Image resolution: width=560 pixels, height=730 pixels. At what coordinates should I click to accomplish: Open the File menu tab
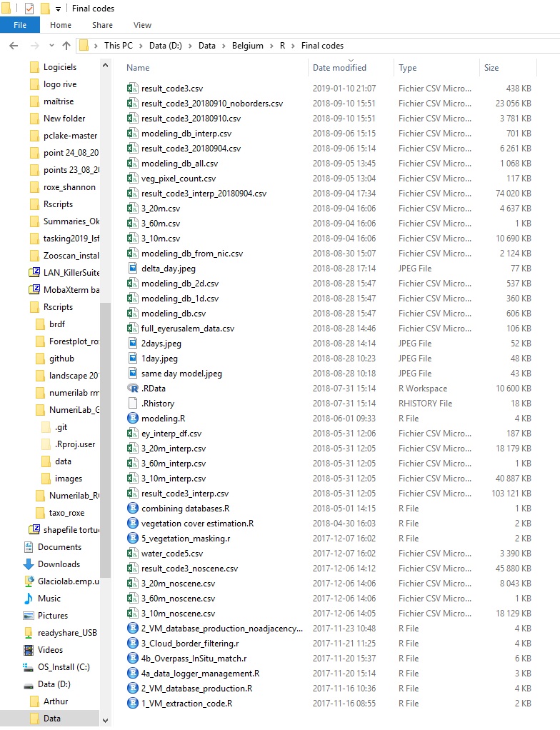[x=20, y=25]
